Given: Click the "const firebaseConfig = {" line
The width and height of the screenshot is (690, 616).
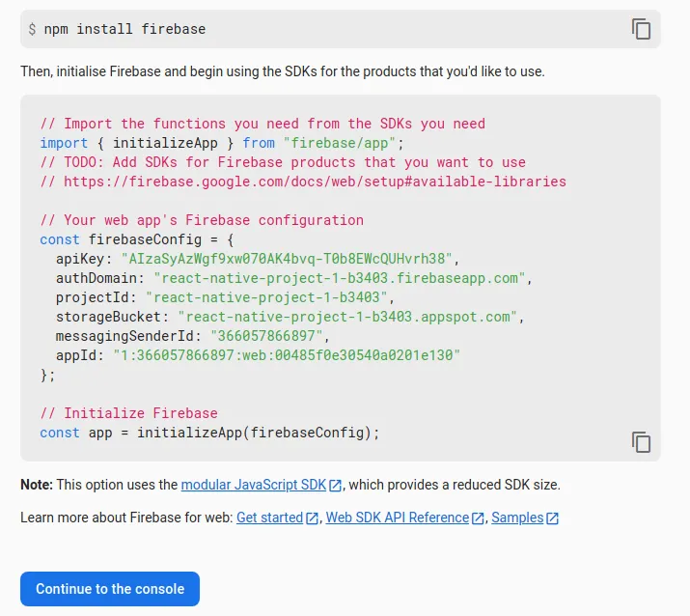Looking at the screenshot, I should (137, 239).
